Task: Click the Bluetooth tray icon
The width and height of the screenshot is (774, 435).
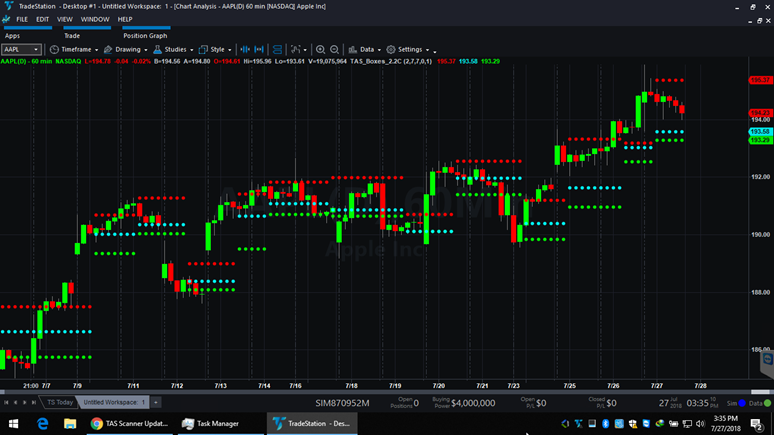Action: [606, 424]
